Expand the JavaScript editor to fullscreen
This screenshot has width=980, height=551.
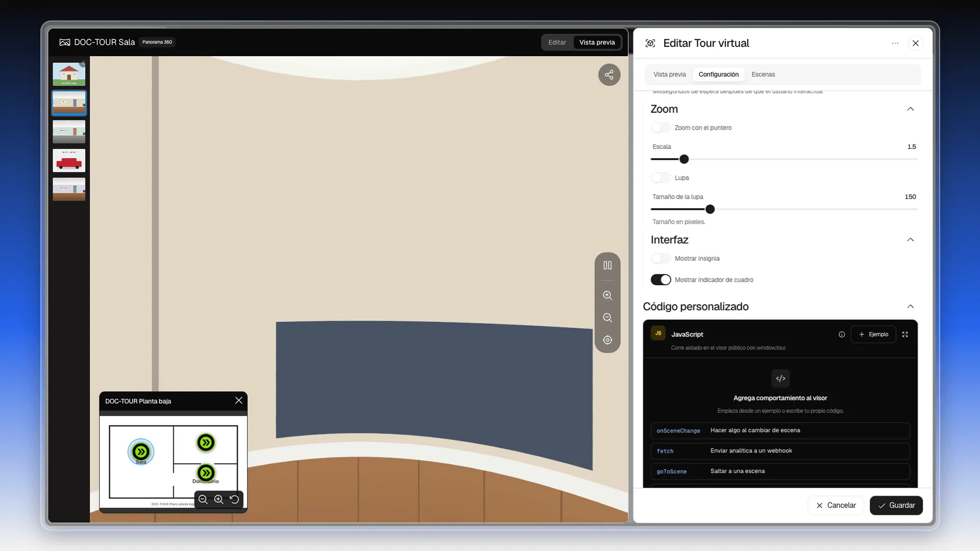[x=905, y=335]
